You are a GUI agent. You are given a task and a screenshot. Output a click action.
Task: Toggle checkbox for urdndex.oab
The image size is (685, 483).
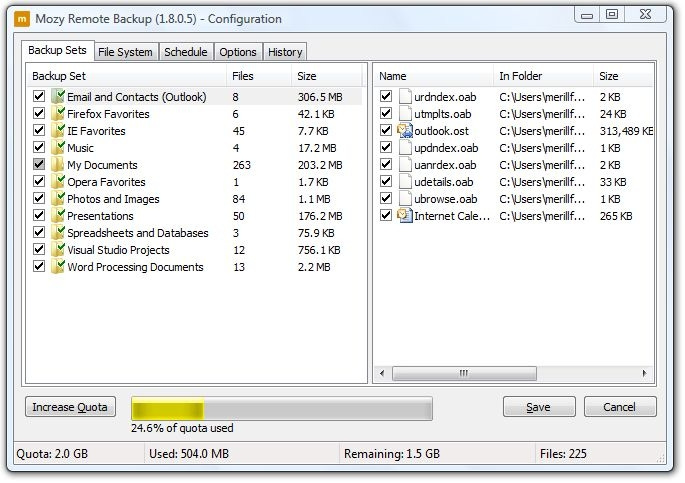pos(386,96)
